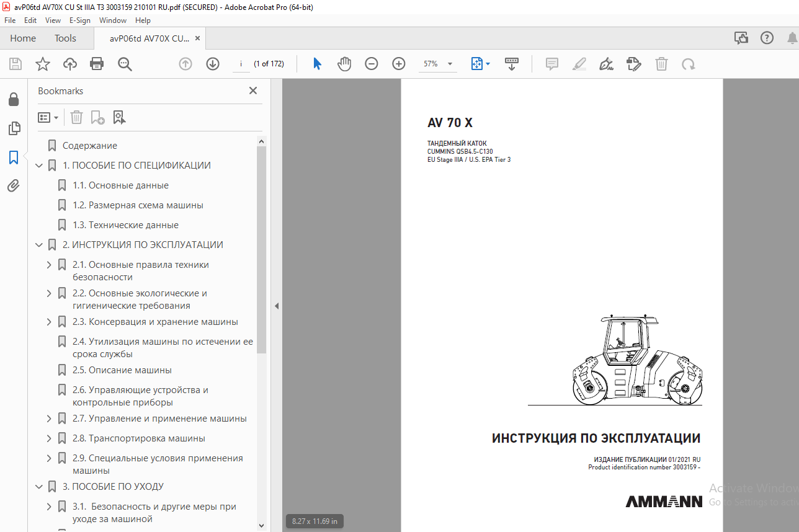Expand '2.7. Управление и применение машины'
Image resolution: width=799 pixels, height=532 pixels.
pos(49,419)
